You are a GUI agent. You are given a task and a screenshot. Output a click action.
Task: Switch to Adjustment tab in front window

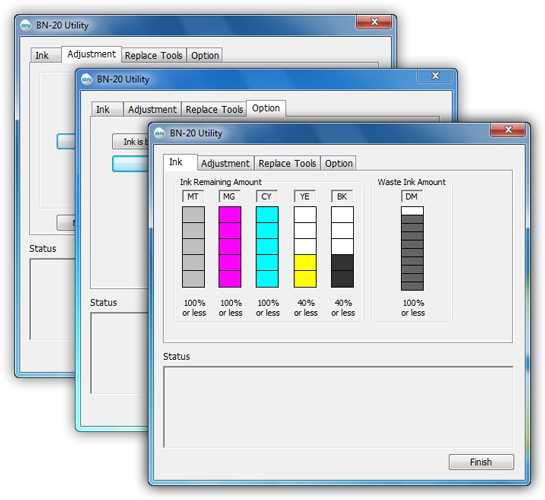[225, 163]
